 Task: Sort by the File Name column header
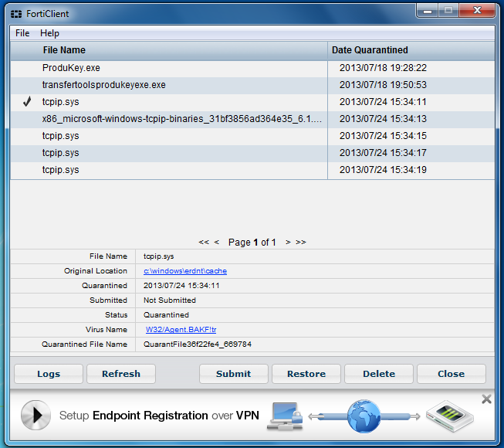click(x=169, y=50)
